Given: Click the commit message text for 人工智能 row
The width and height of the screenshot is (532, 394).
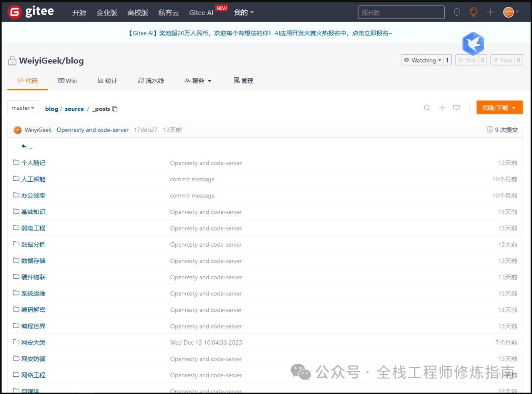Looking at the screenshot, I should (x=193, y=179).
